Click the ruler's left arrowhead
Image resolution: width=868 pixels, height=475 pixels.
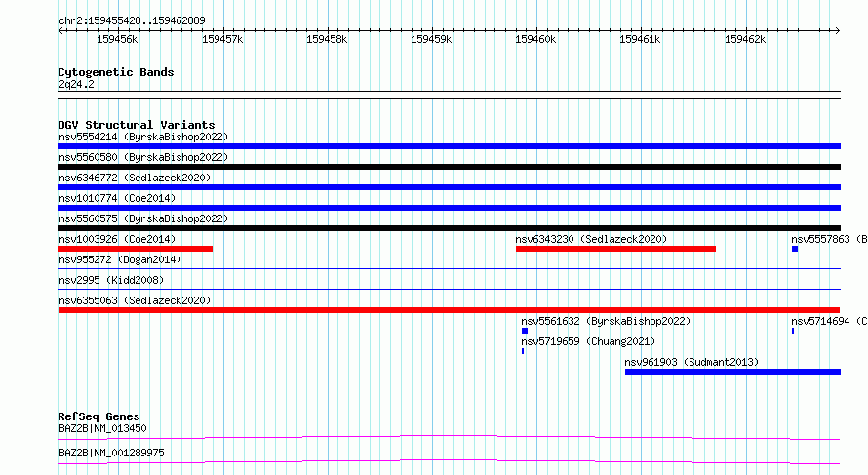pos(60,31)
